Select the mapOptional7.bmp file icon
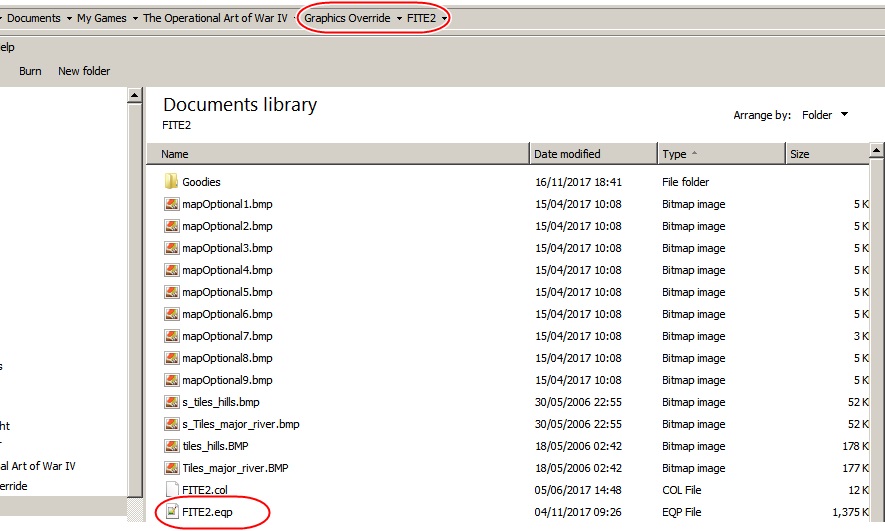 coord(172,336)
